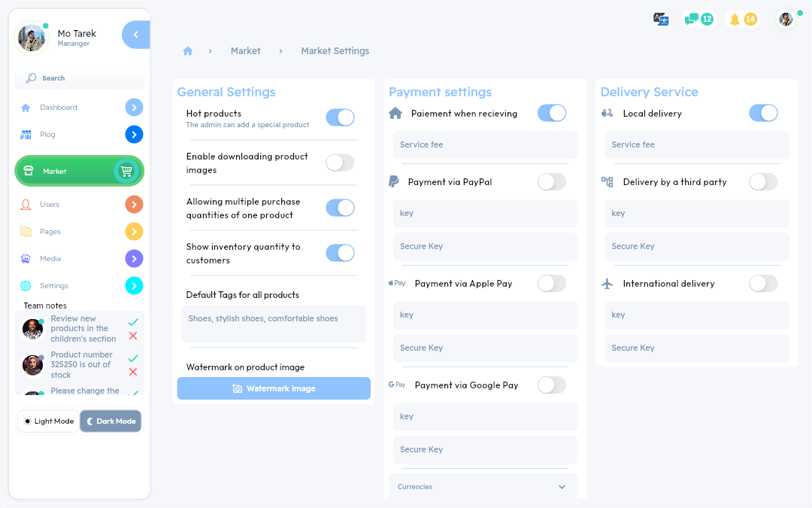The width and height of the screenshot is (812, 508).
Task: Switch to Dark Mode
Action: point(111,421)
